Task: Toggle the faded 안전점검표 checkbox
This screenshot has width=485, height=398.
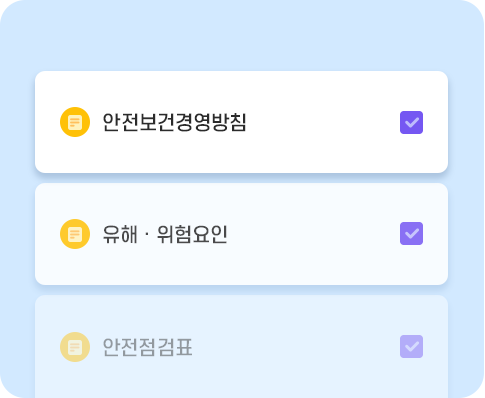Action: tap(411, 346)
